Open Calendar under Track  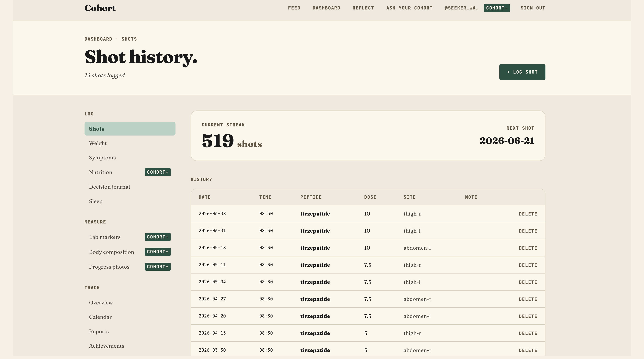click(x=130, y=317)
